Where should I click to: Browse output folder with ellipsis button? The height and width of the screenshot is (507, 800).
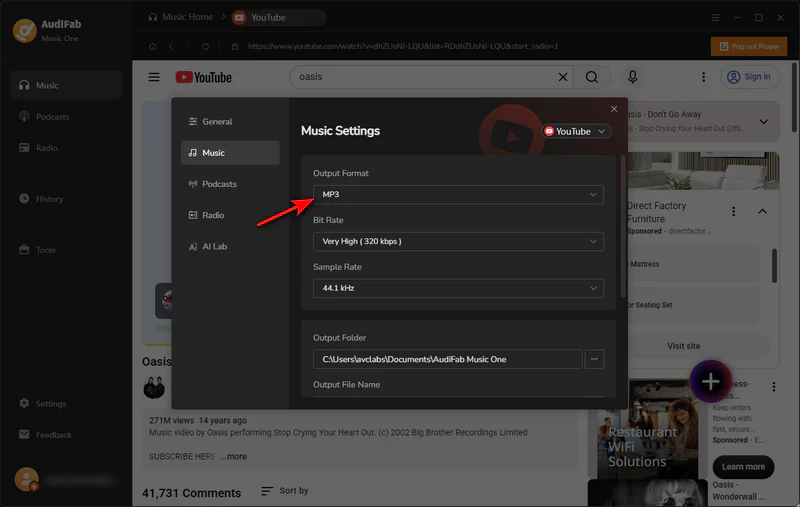tap(594, 359)
